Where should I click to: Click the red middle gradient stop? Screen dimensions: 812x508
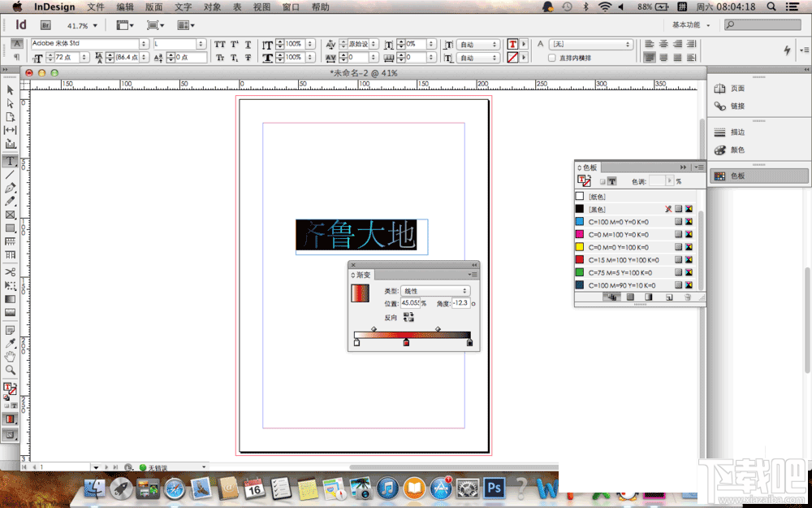pyautogui.click(x=407, y=342)
